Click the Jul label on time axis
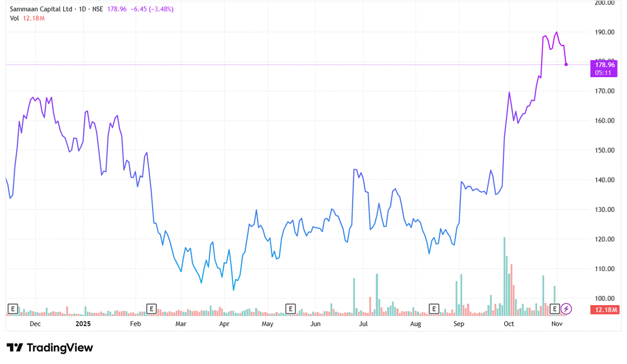627x364 pixels. coord(364,324)
